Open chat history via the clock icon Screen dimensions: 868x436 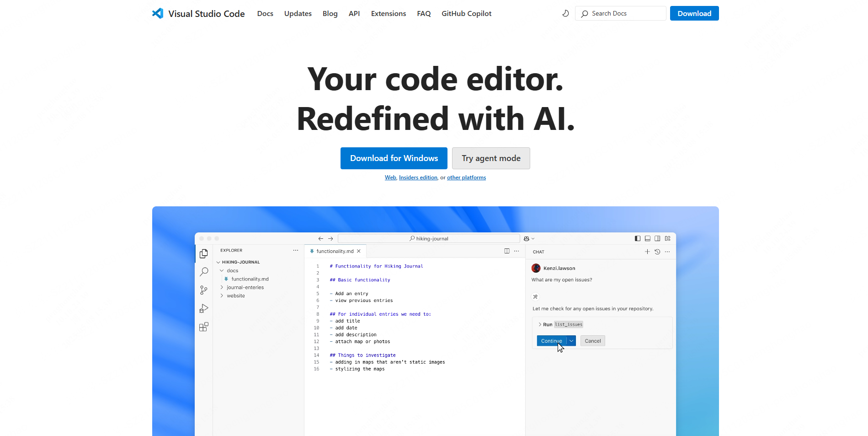coord(657,251)
